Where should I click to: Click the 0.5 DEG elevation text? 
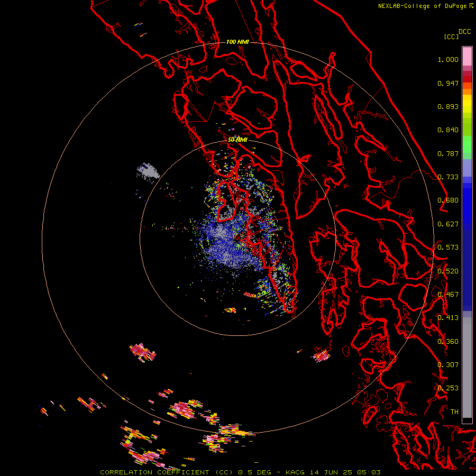pos(255,472)
